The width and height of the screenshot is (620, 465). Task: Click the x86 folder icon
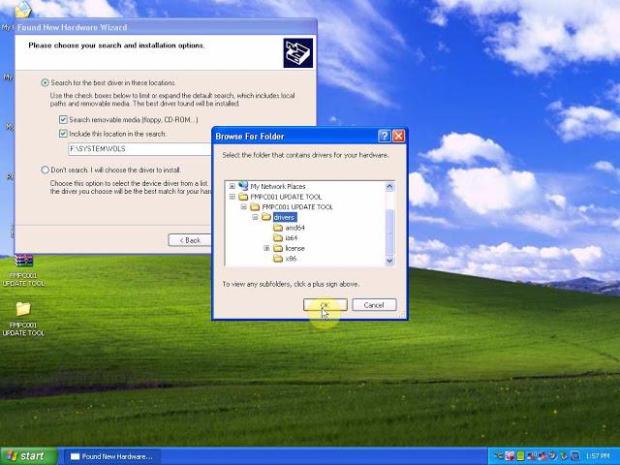278,259
